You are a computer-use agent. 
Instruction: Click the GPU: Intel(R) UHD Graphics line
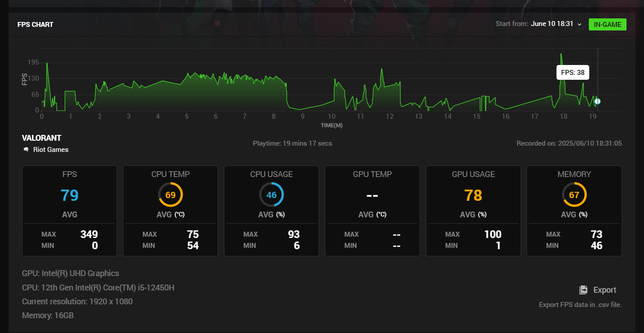[x=71, y=273]
